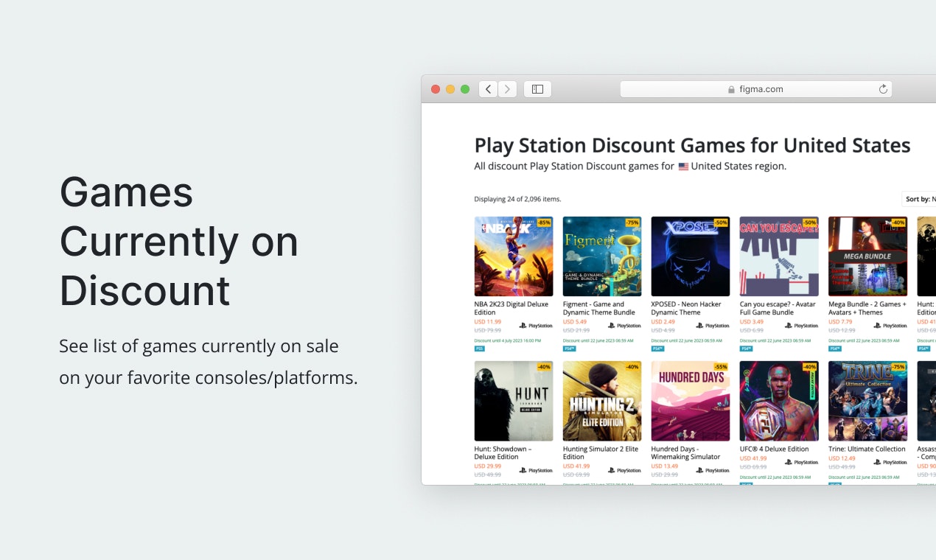The height and width of the screenshot is (560, 936).
Task: Go back with the browser back arrow
Action: 488,89
